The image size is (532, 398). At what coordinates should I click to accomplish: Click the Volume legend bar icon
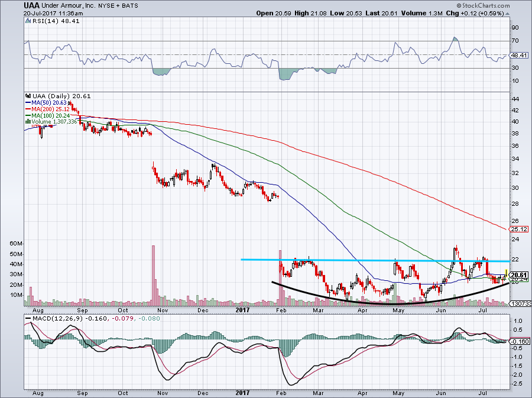(26, 121)
